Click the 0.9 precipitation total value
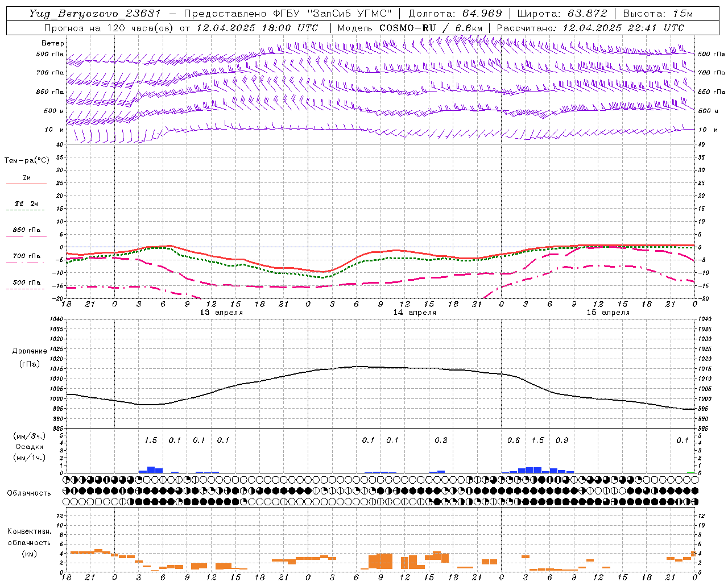 (x=562, y=440)
